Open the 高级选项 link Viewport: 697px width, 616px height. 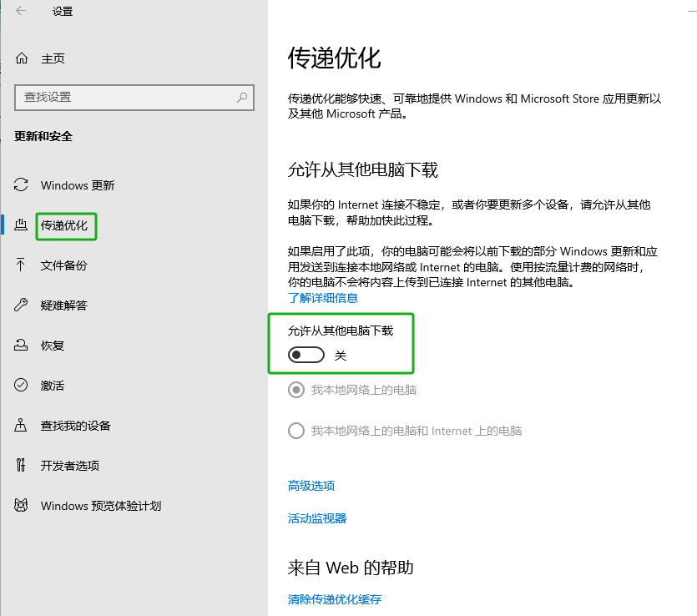point(311,486)
